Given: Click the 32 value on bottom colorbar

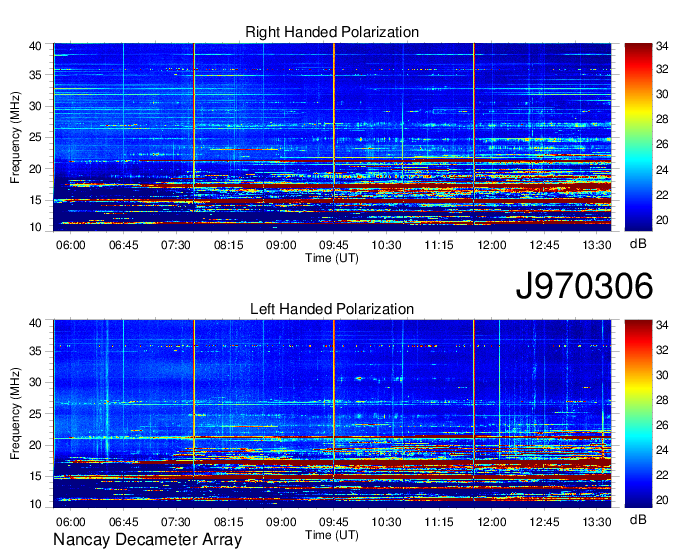Looking at the screenshot, I should [x=662, y=349].
